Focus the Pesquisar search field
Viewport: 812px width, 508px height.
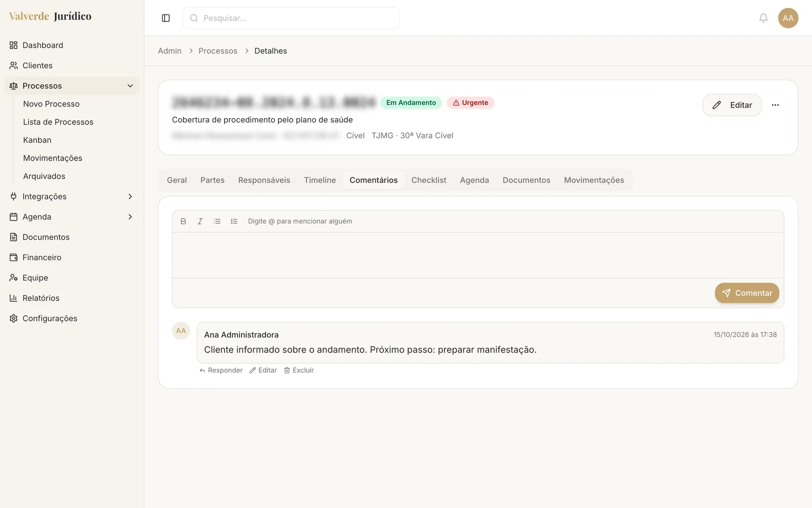[291, 18]
